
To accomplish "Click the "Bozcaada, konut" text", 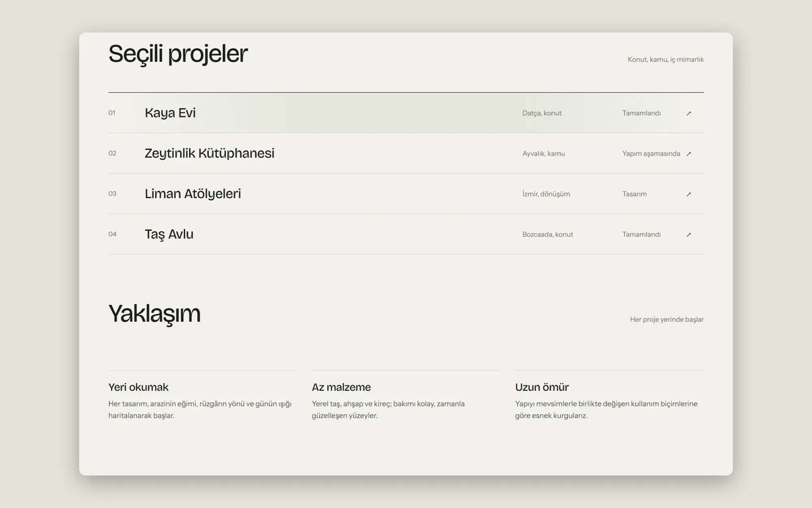I will [548, 234].
